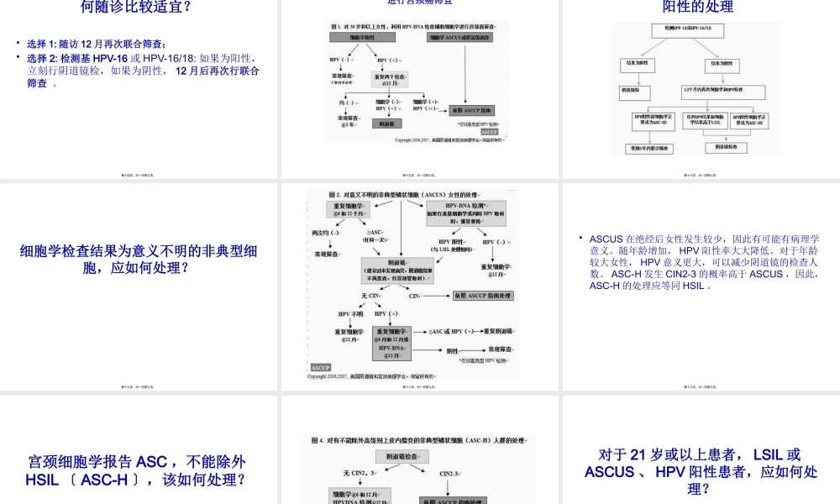Click the 重复两个检查 @12月 node
This screenshot has height=504, width=840.
coord(389,80)
